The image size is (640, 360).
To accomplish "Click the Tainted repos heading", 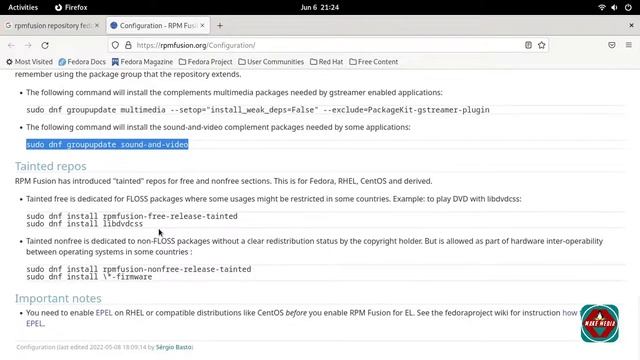I will 51,166.
